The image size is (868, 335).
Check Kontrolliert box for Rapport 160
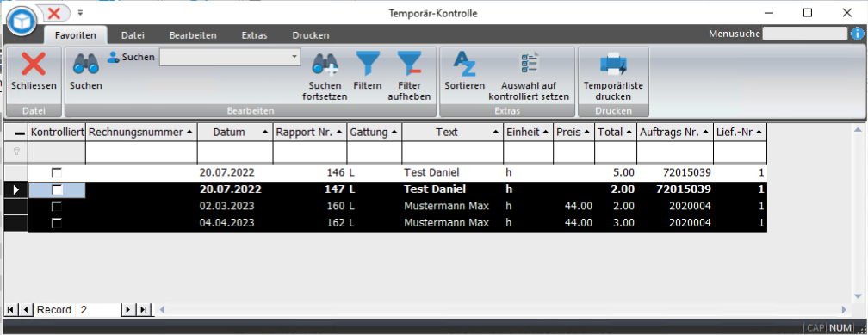coord(57,207)
